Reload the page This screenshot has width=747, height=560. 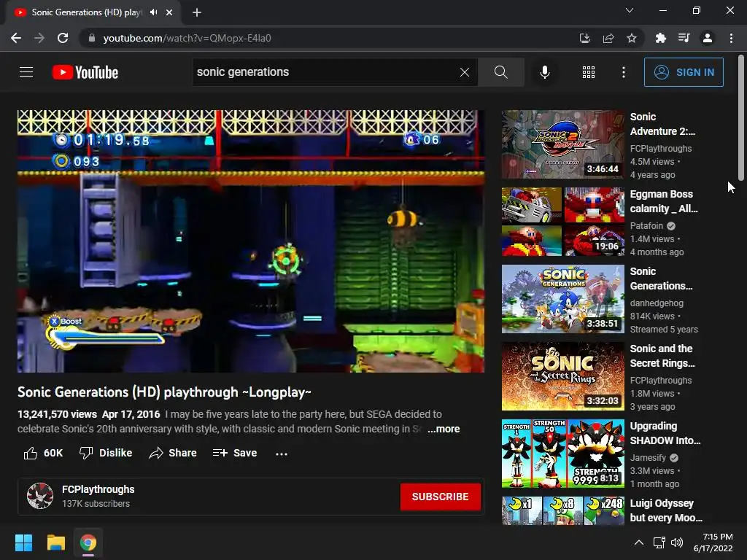pos(63,38)
